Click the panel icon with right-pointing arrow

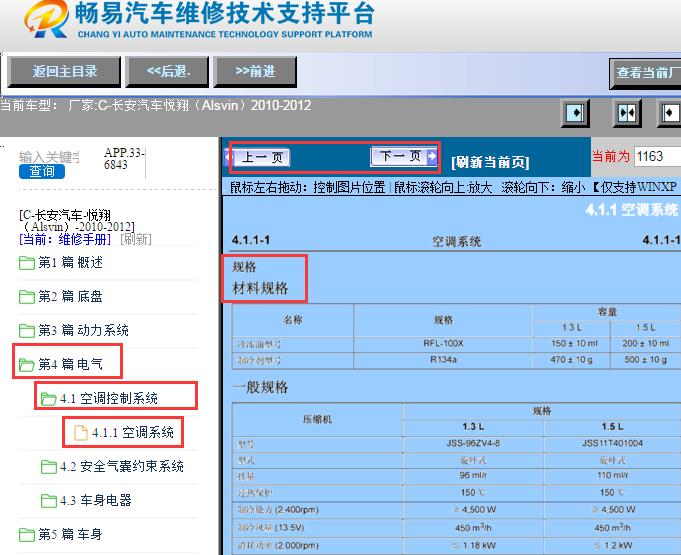coord(575,113)
